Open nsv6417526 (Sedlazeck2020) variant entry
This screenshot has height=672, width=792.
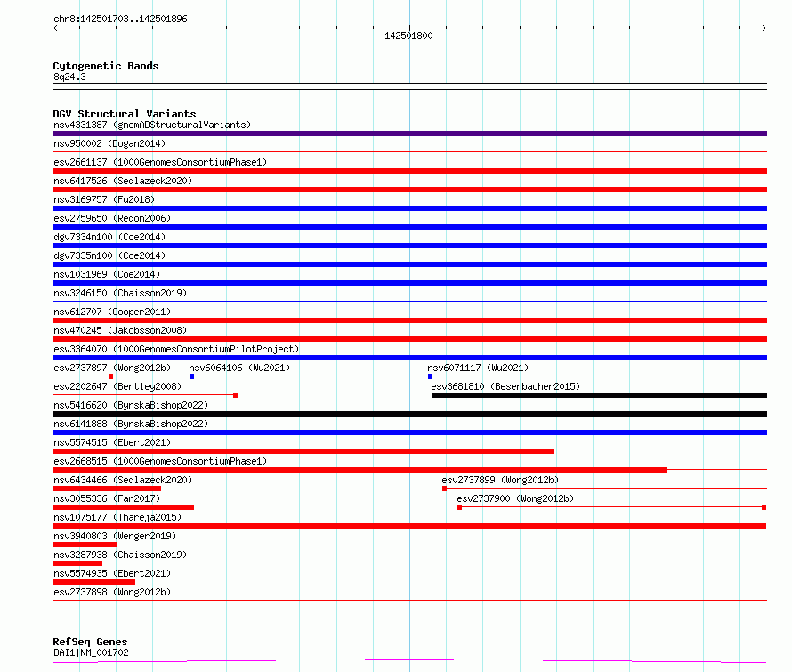coord(123,181)
